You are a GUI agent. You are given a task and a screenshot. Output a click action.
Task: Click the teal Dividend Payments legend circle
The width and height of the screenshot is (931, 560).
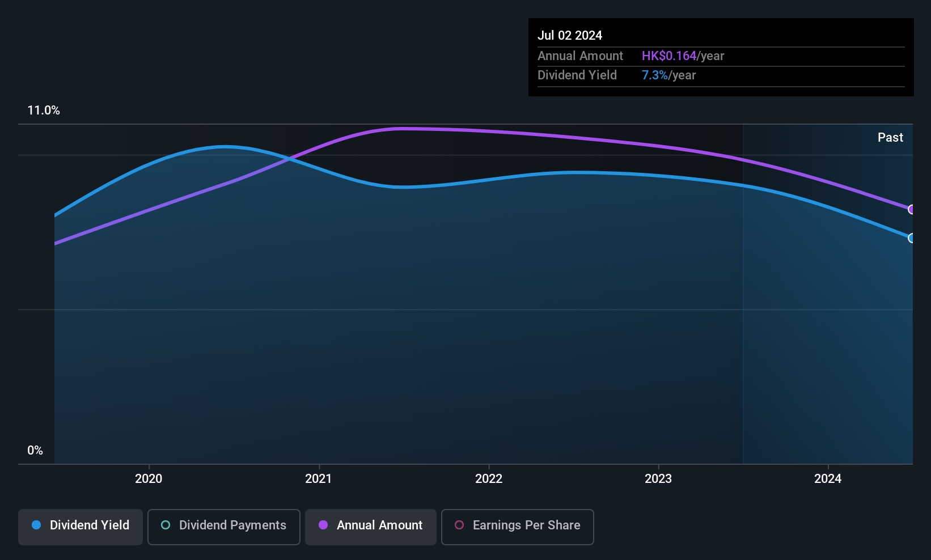[x=166, y=525]
